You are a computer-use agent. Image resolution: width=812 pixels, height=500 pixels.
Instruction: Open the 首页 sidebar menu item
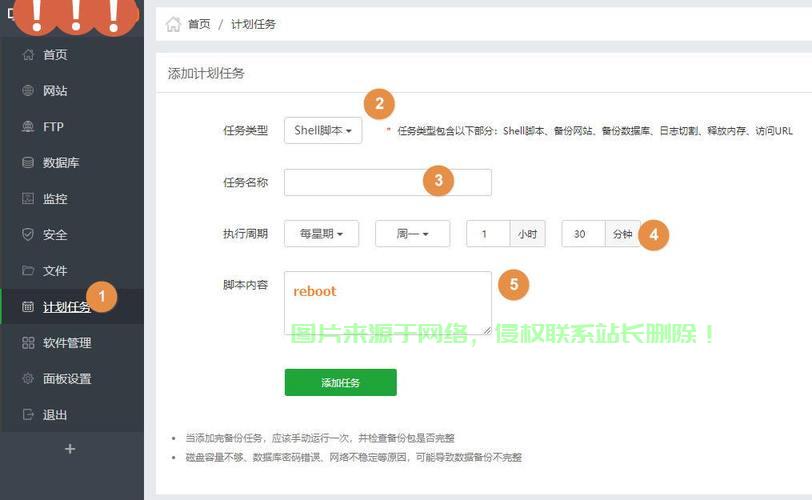click(72, 54)
